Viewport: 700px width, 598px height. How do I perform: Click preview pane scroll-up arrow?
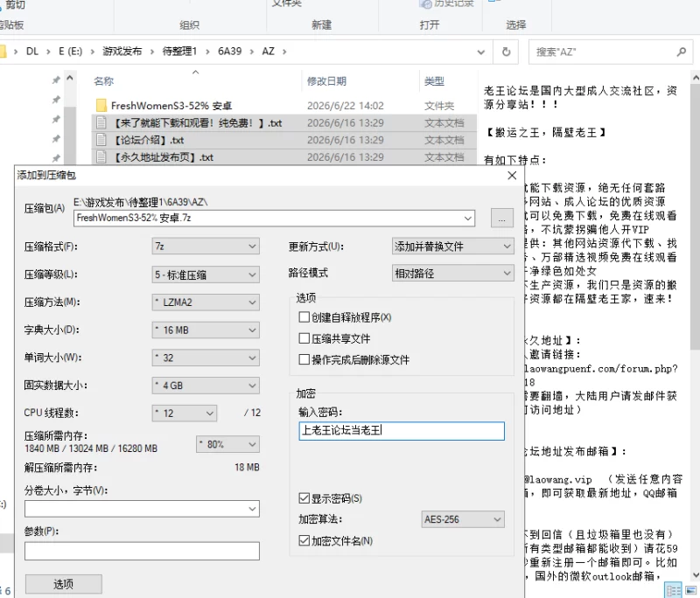pos(696,78)
